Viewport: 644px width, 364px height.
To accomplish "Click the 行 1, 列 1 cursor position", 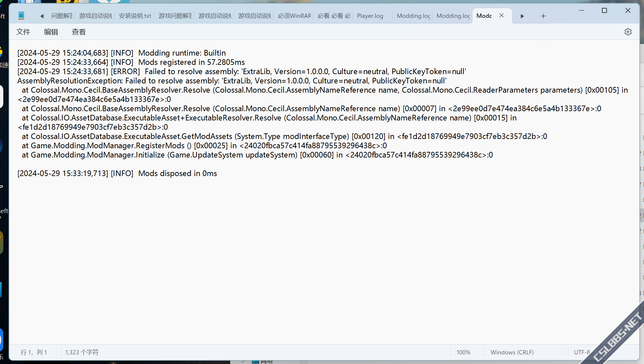I will (x=34, y=352).
